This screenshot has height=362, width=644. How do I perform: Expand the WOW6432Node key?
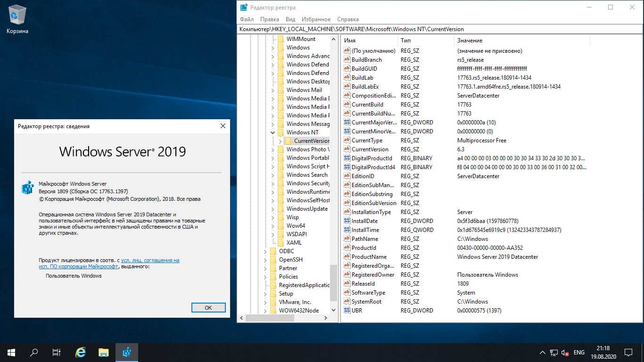(265, 311)
